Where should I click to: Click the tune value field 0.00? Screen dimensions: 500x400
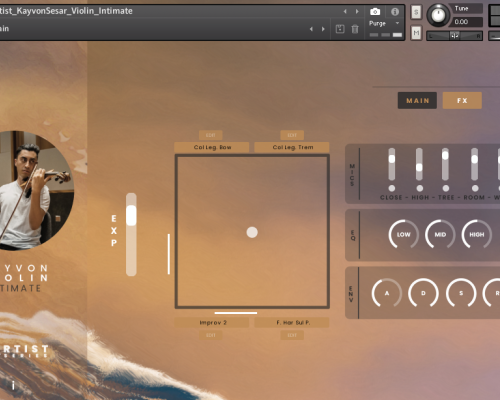point(467,22)
